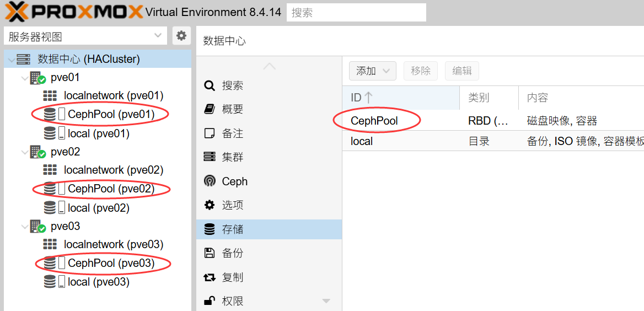Click the pve01 node icon

point(38,78)
